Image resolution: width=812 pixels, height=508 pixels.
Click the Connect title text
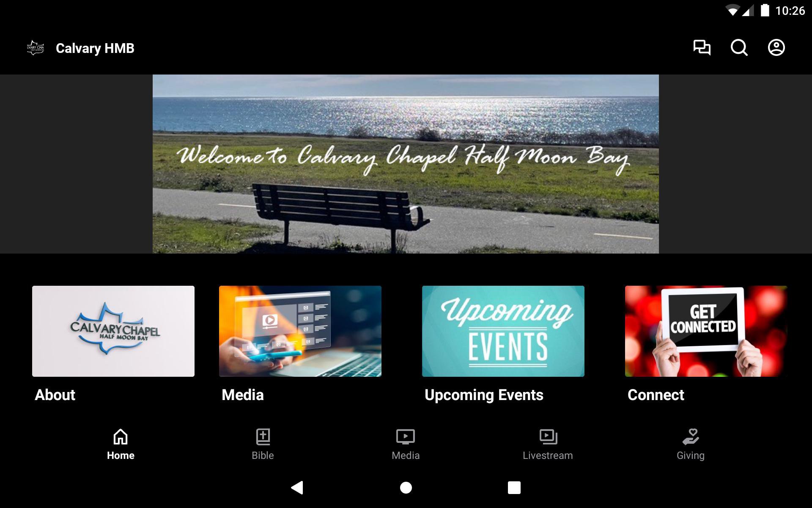pos(656,395)
